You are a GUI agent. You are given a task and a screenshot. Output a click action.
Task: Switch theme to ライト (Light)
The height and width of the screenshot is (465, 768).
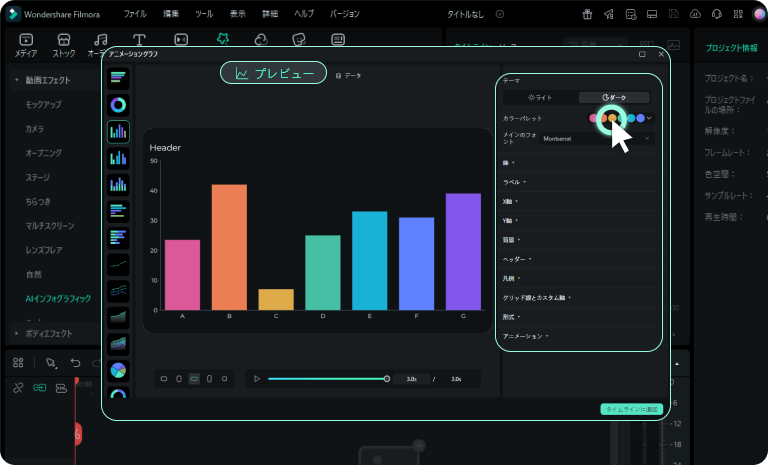(x=540, y=97)
